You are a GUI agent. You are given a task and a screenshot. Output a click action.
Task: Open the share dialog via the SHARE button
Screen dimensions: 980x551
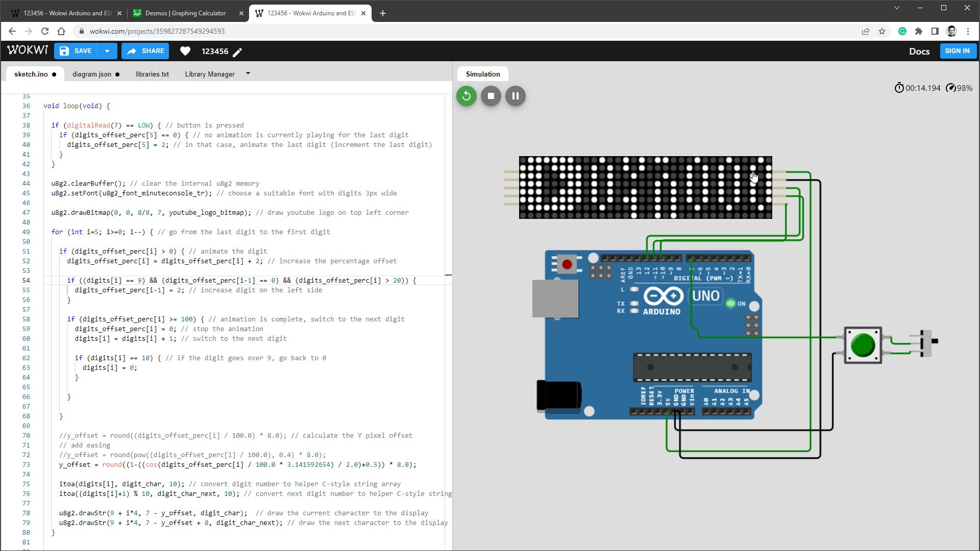145,51
